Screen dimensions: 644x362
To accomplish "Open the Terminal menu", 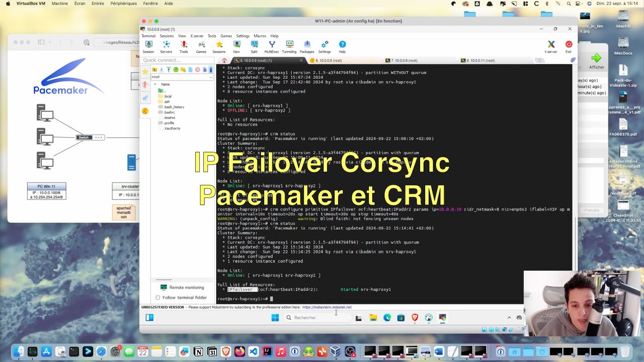I will click(148, 36).
